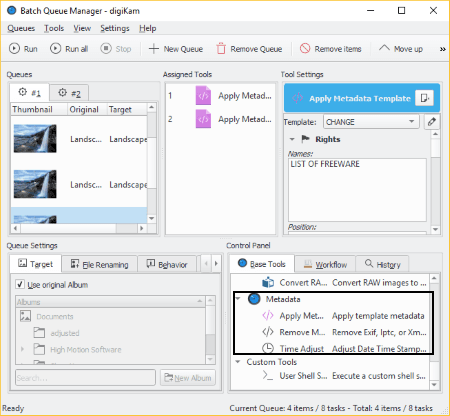Click the Metadata category blue icon
Image resolution: width=450 pixels, height=416 pixels.
point(254,299)
